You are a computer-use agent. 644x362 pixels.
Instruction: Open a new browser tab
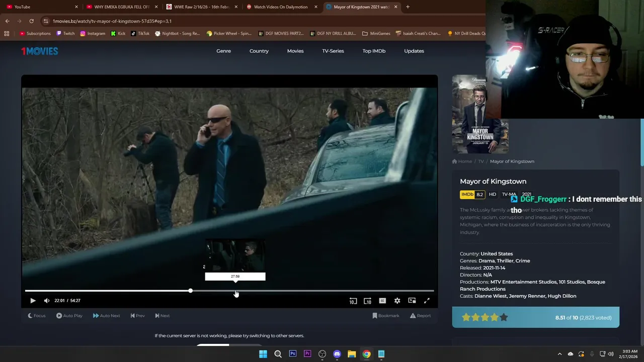pos(408,7)
